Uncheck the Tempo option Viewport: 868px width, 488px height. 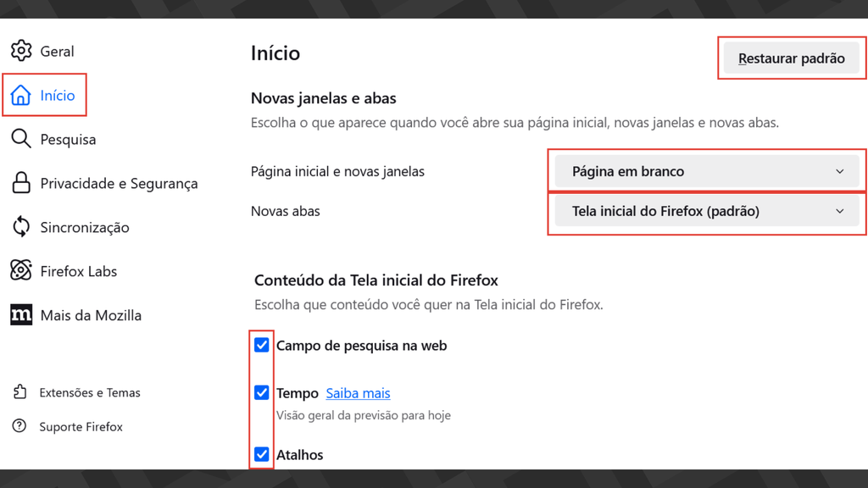click(x=262, y=392)
